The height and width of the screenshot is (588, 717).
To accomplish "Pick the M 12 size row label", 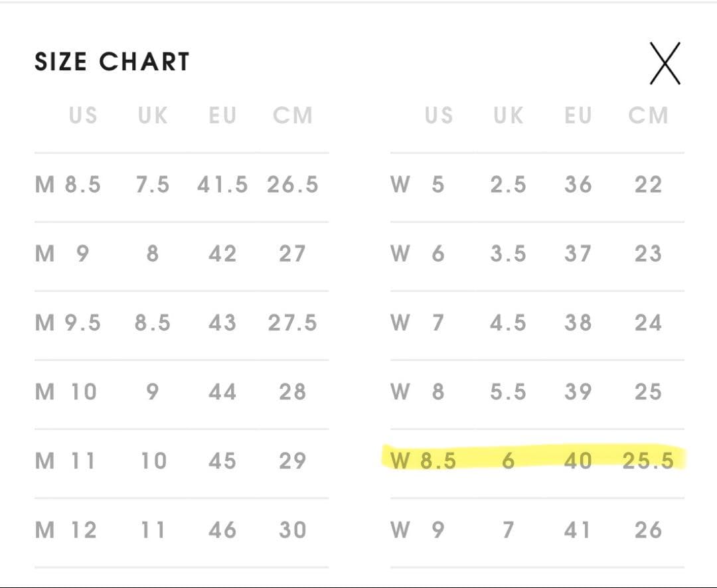I will click(x=66, y=530).
